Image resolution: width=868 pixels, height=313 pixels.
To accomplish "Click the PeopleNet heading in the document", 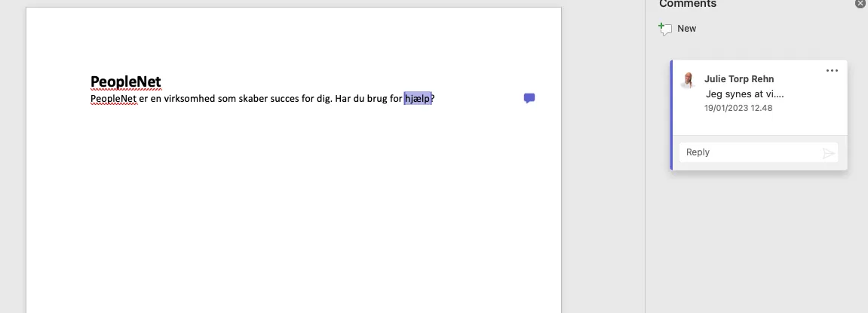I will coord(126,81).
